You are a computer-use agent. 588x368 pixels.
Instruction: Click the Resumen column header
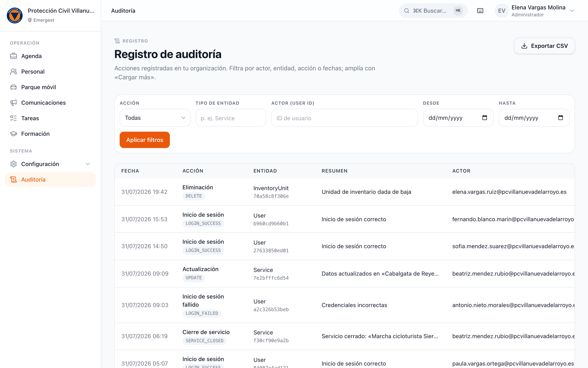point(335,171)
